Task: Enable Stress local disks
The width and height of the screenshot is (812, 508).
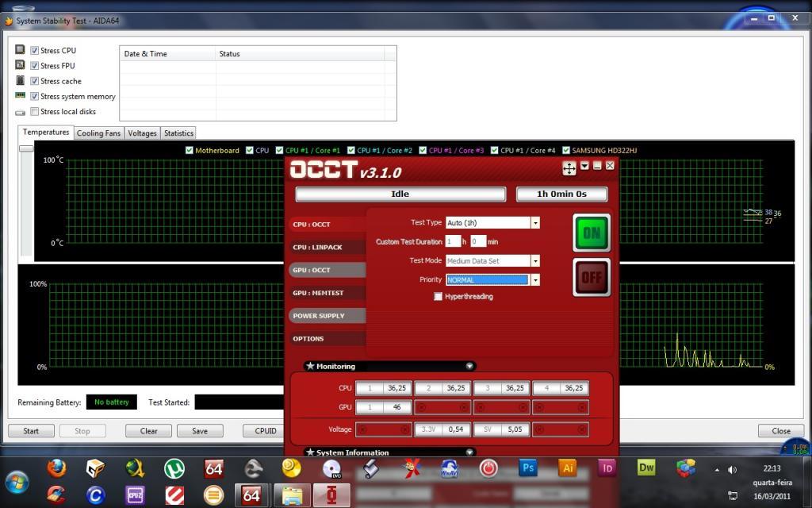Action: (34, 111)
